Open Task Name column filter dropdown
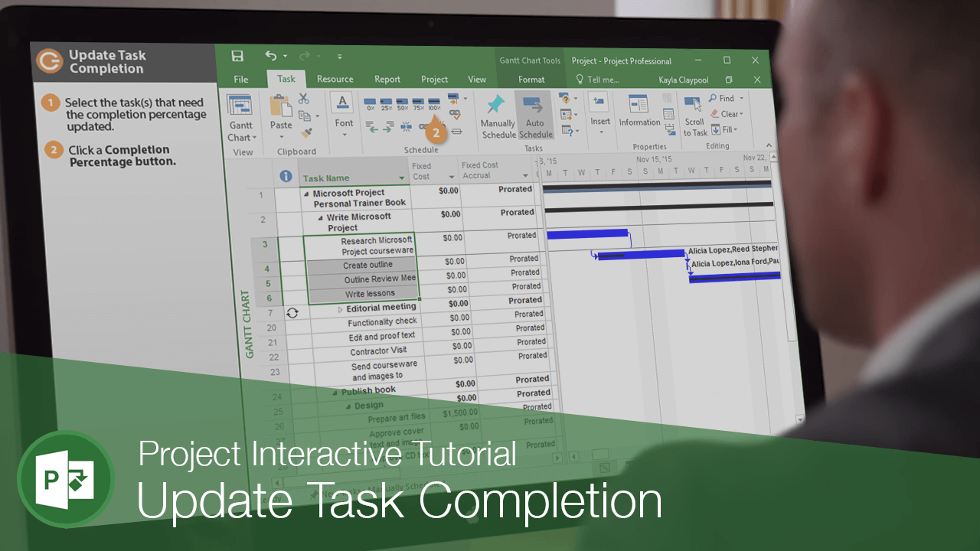 point(401,178)
